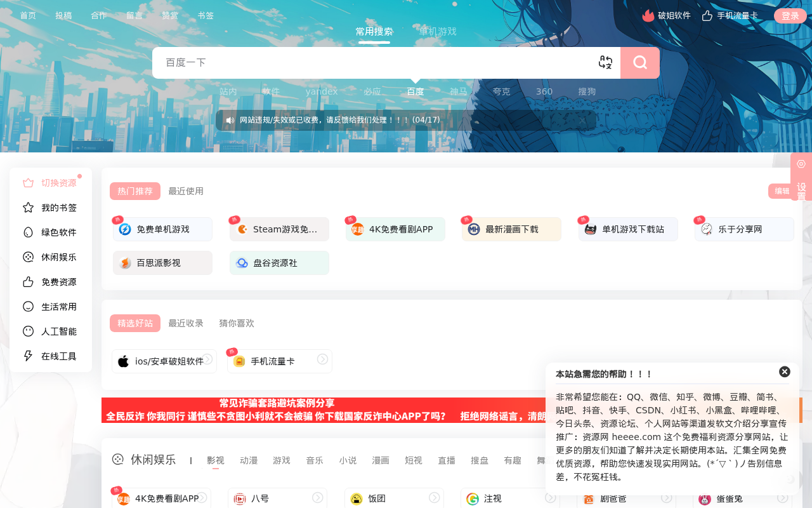Image resolution: width=812 pixels, height=508 pixels.
Task: Click the 人工智能 sidebar icon
Action: (28, 331)
